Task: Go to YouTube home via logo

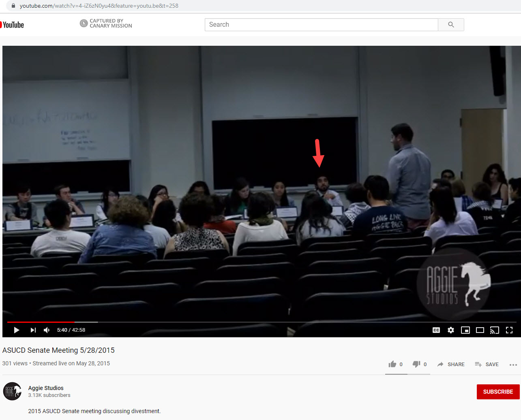Action: click(x=13, y=25)
